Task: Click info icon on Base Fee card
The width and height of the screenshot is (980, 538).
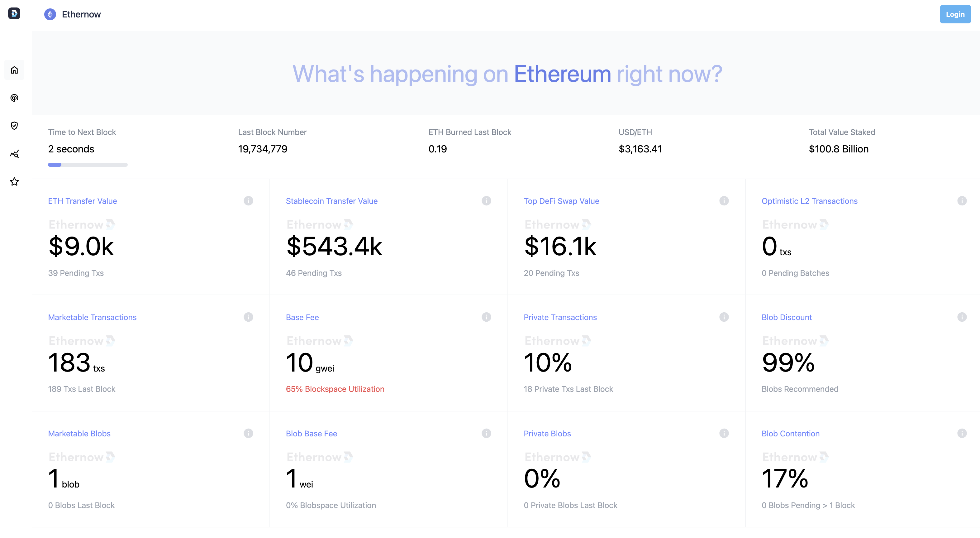Action: [x=486, y=317]
